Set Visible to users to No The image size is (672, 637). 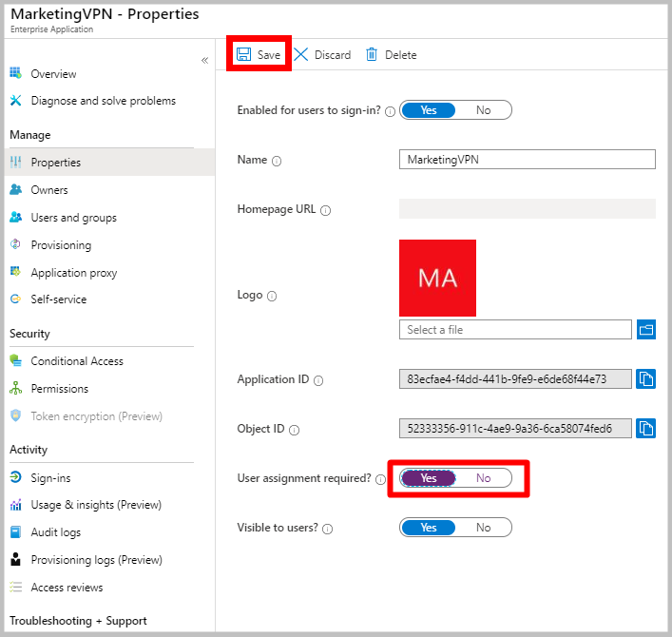pos(484,528)
